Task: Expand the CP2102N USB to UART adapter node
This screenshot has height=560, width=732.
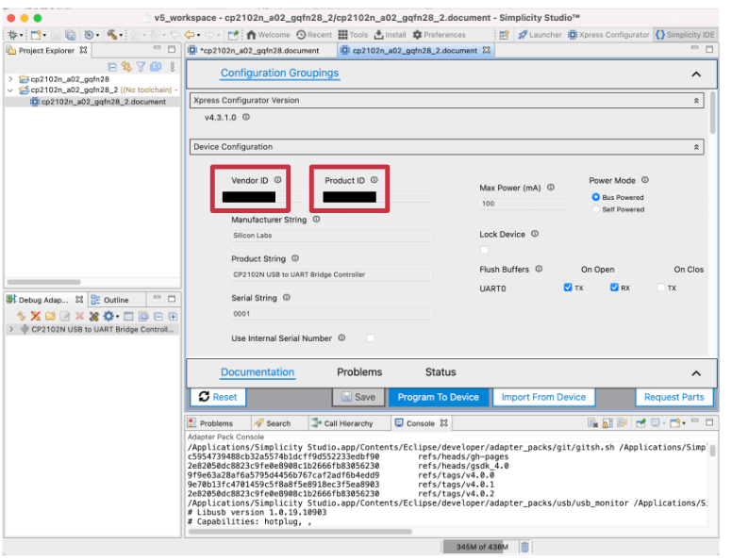Action: point(10,329)
